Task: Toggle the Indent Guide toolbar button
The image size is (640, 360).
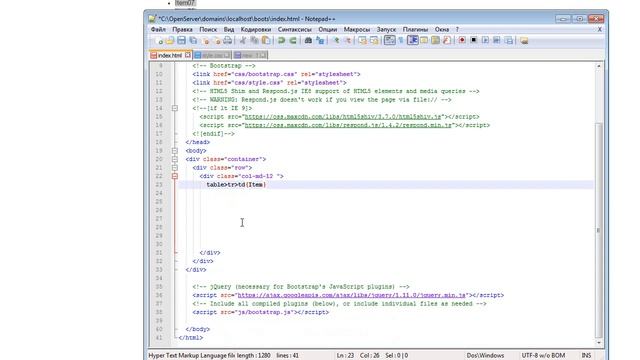Action: (x=413, y=40)
